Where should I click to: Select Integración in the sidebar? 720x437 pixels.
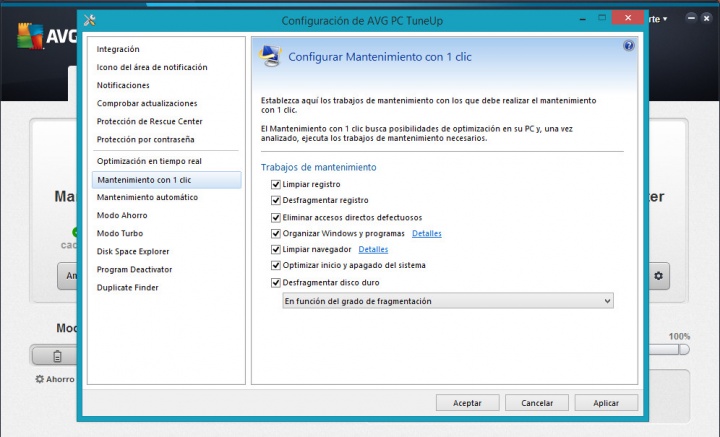pyautogui.click(x=118, y=49)
